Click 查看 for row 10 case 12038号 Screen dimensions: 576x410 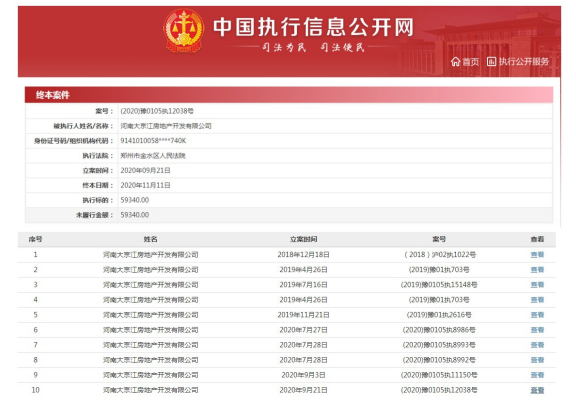(537, 390)
